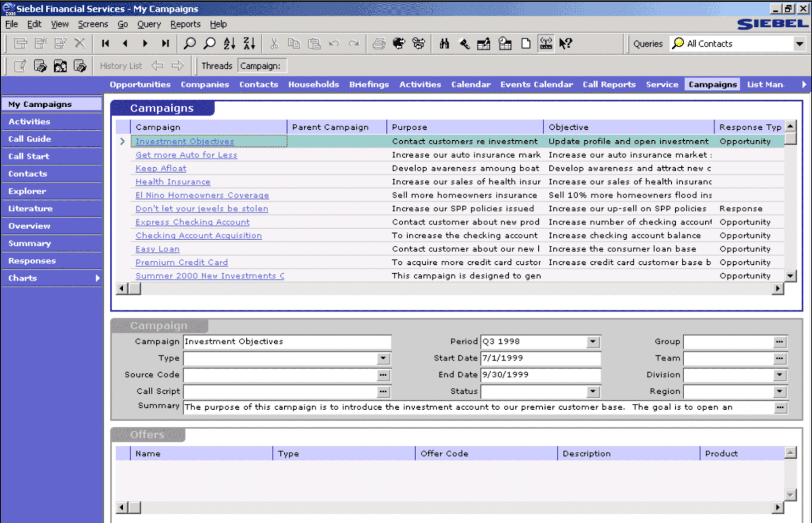Open the Period dropdown showing Q3 1998

[x=593, y=341]
